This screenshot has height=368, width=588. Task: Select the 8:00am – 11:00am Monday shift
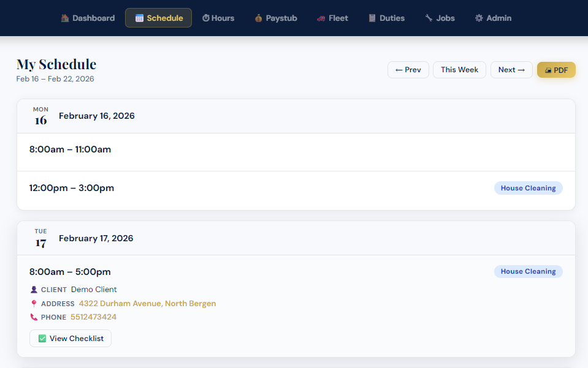tap(71, 149)
